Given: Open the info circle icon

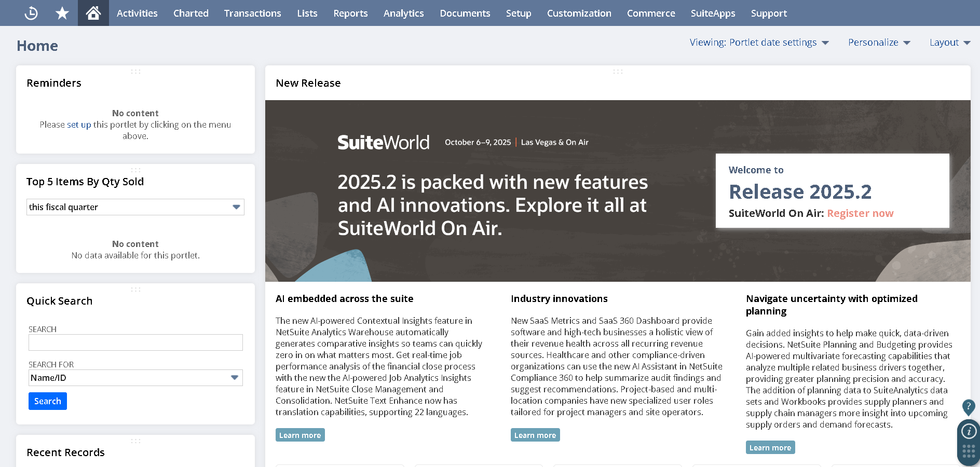Looking at the screenshot, I should (x=969, y=431).
